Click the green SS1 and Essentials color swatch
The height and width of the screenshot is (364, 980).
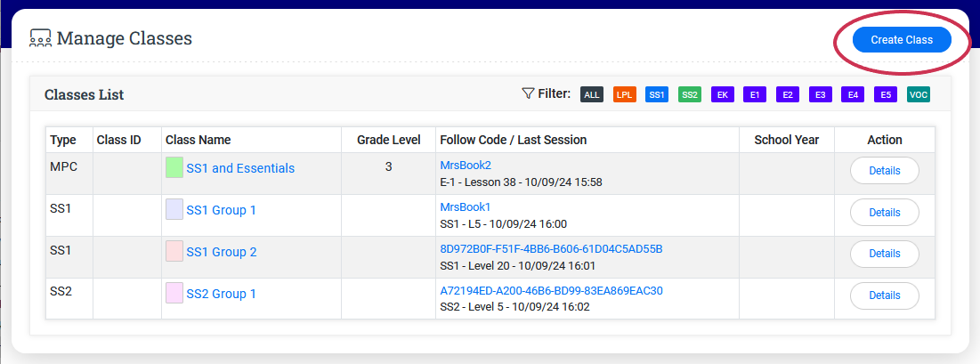pyautogui.click(x=174, y=167)
